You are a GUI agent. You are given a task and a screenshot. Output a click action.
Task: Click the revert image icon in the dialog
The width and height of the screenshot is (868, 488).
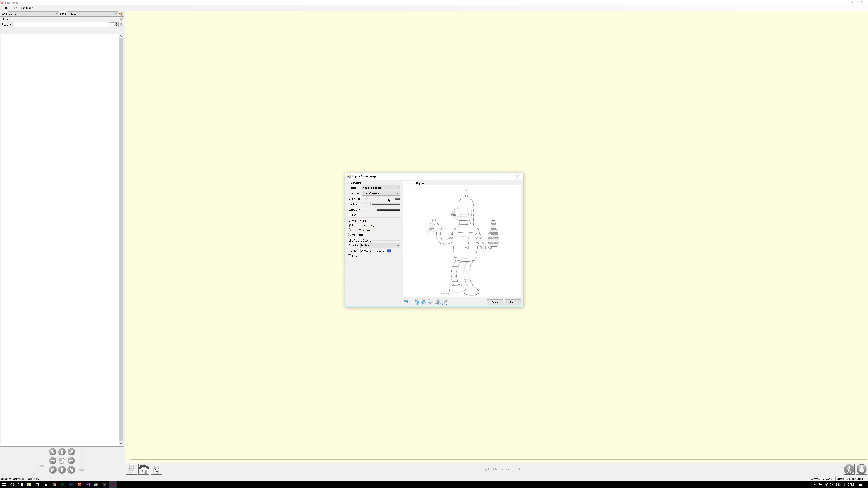(x=406, y=302)
